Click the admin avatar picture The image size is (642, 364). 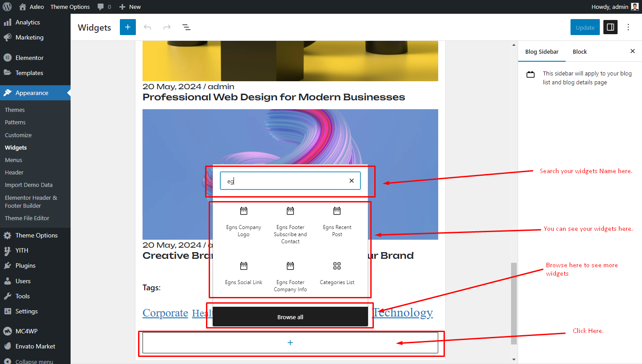click(x=635, y=7)
